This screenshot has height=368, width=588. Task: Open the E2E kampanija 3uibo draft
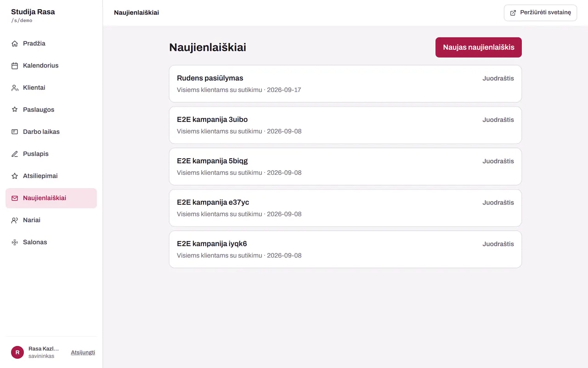click(345, 125)
